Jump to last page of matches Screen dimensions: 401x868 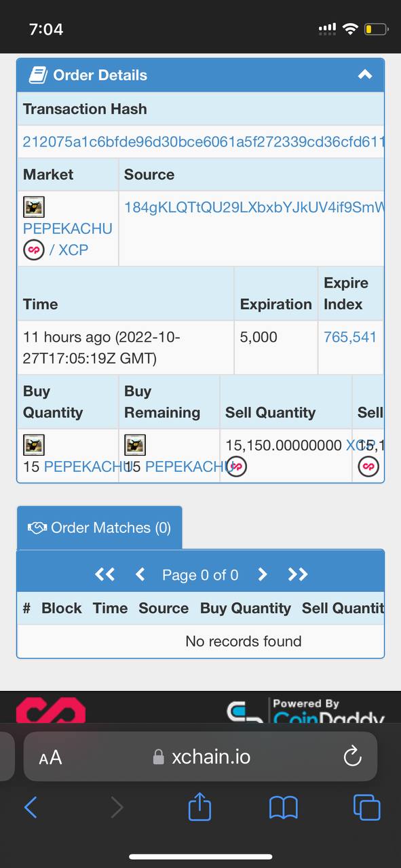[x=298, y=575]
